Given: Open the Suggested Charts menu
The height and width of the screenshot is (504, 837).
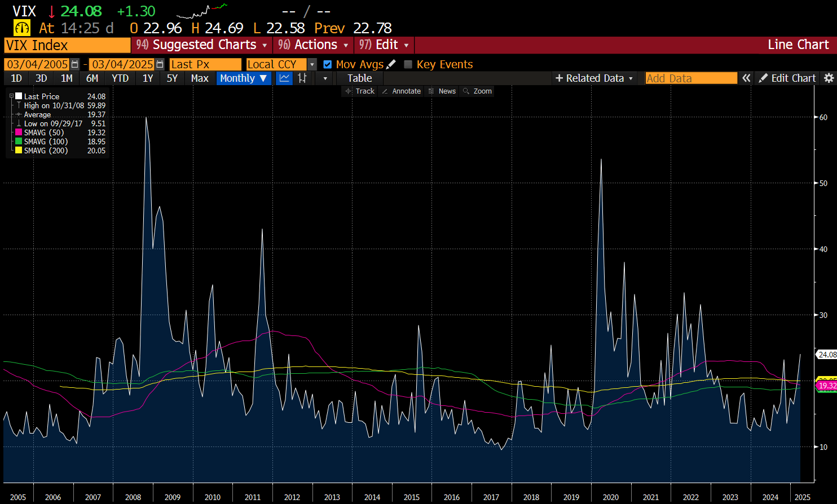Looking at the screenshot, I should click(x=202, y=45).
